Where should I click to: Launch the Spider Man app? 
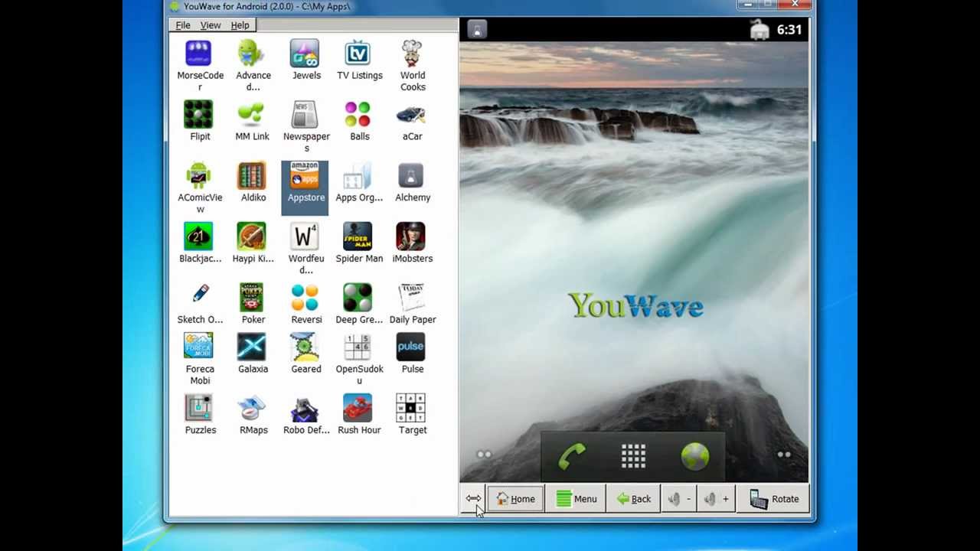358,236
